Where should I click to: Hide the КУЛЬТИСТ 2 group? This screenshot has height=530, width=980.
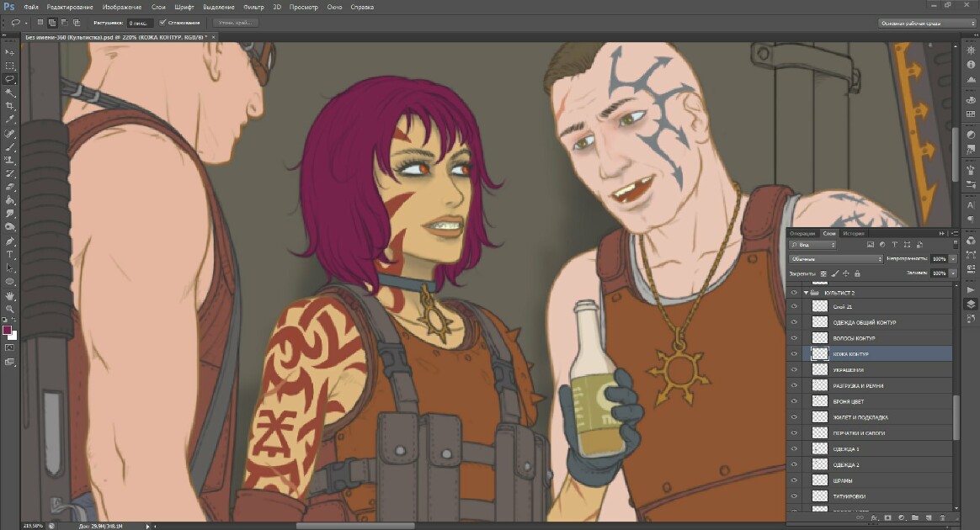(x=794, y=292)
